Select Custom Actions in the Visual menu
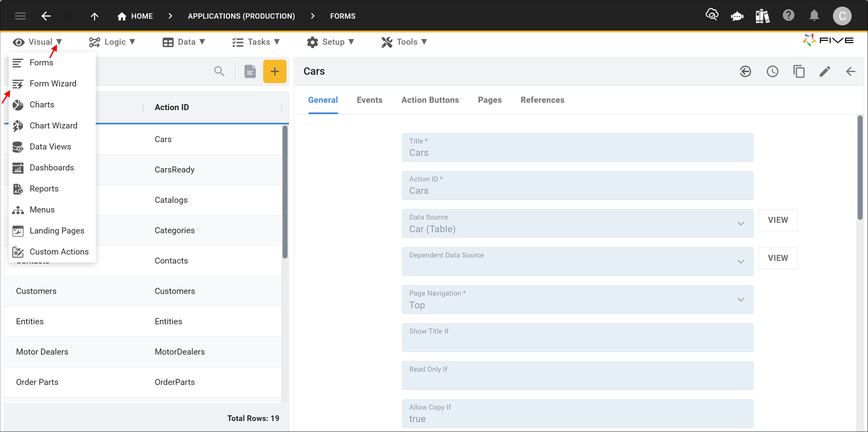868x432 pixels. (52, 252)
